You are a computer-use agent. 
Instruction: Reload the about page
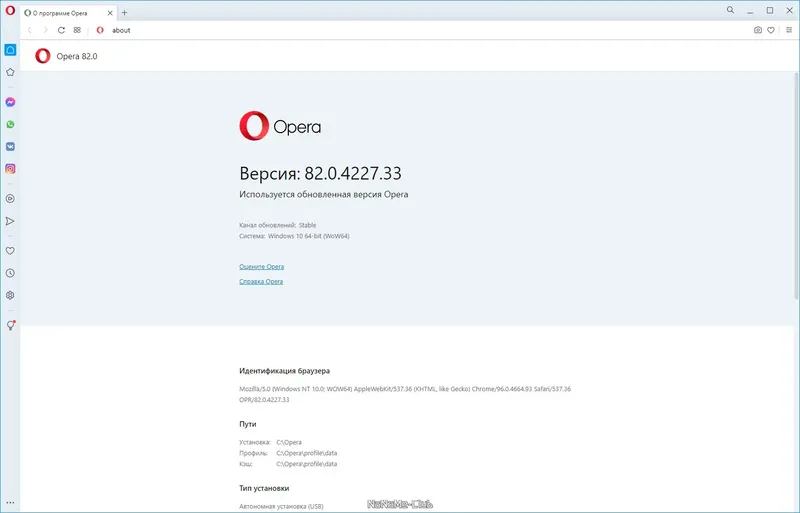[x=61, y=30]
